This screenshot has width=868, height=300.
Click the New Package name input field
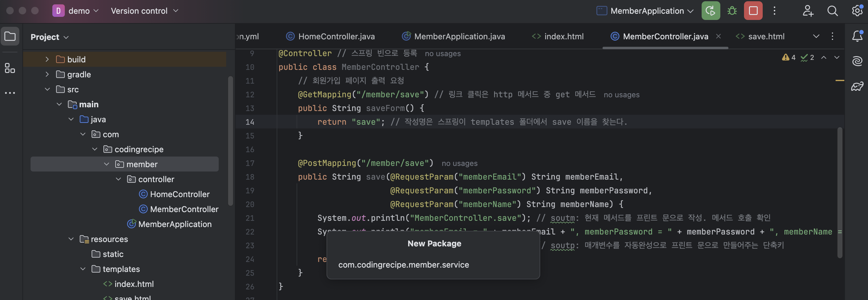pos(433,264)
